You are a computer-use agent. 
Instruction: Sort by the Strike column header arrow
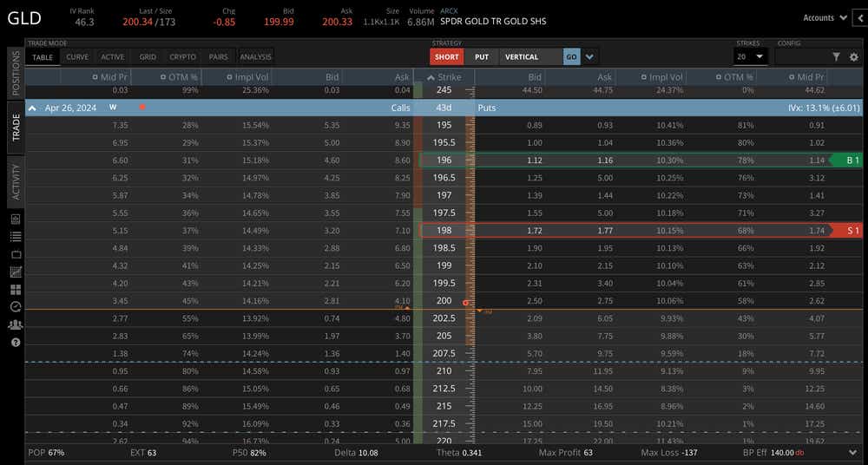click(x=431, y=77)
